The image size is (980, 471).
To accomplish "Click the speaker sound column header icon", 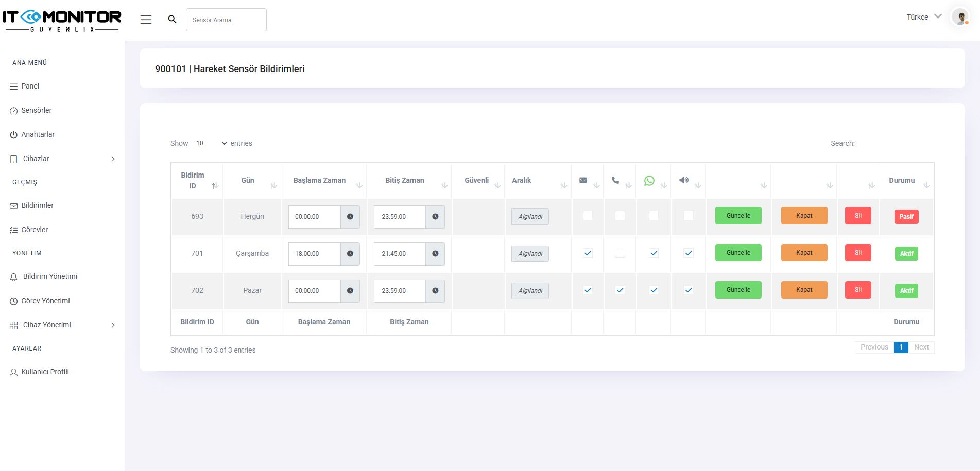I will 683,180.
